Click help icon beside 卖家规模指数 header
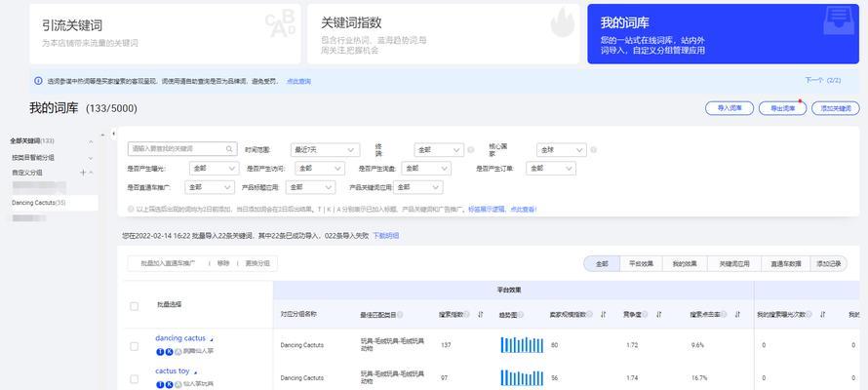 (590, 314)
